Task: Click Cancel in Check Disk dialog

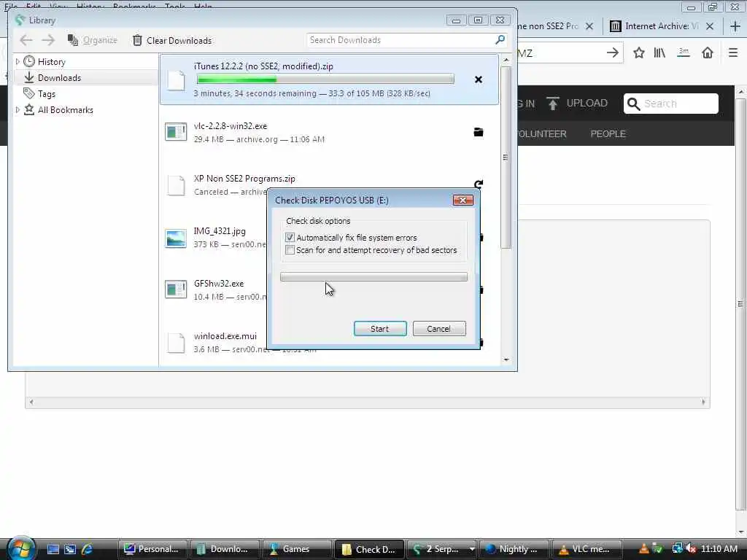Action: point(438,329)
